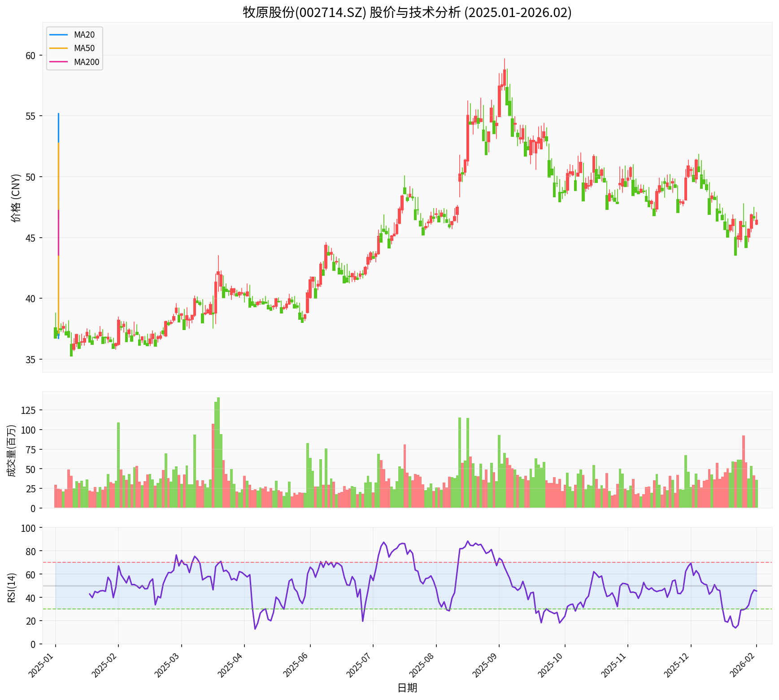The height and width of the screenshot is (700, 779).
Task: Click the 35 tick on price axis
Action: point(30,359)
